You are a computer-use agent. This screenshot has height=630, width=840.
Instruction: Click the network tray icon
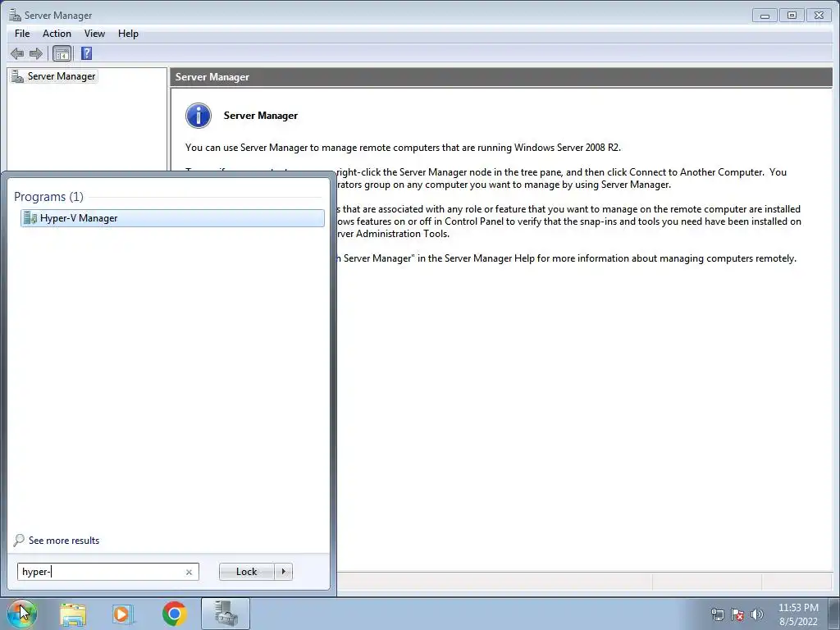pos(717,614)
